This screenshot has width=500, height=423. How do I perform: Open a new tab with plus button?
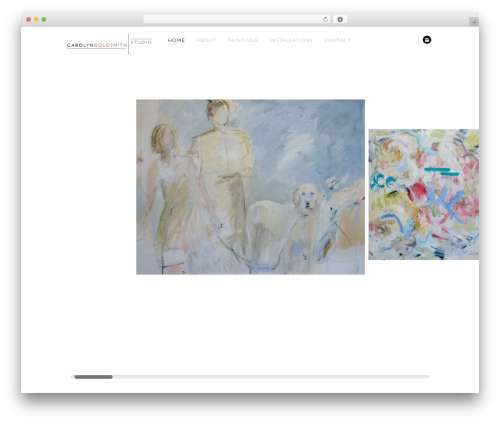tap(474, 22)
